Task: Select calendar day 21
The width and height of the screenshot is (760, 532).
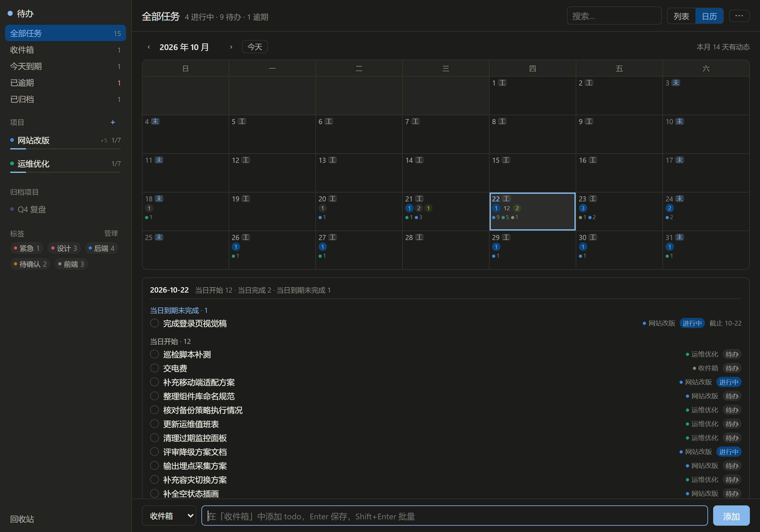Action: (x=446, y=212)
